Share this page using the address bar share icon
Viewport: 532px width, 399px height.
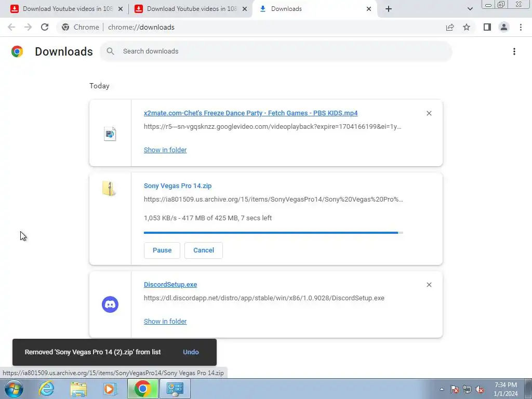pos(450,27)
